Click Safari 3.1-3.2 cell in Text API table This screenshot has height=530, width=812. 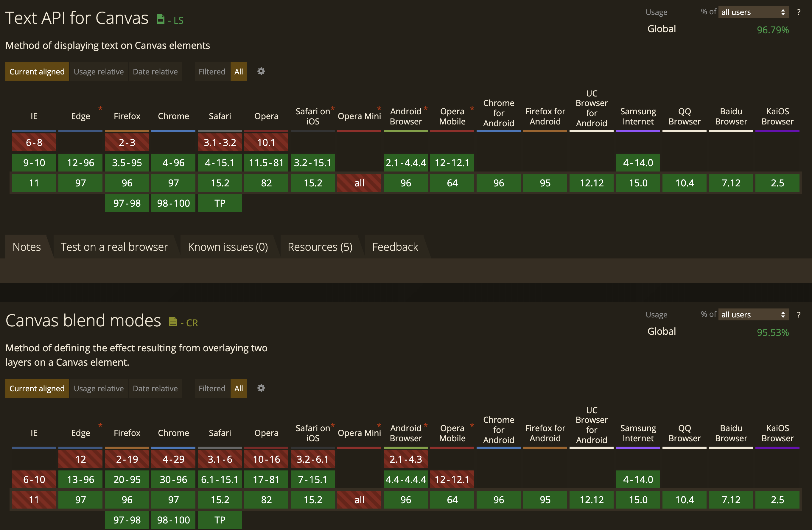pyautogui.click(x=220, y=142)
